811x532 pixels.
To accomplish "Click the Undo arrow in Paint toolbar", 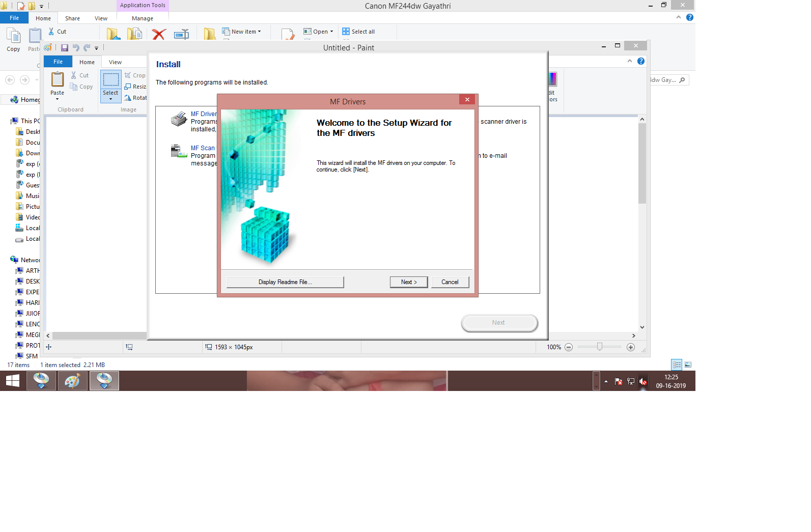I will 76,48.
